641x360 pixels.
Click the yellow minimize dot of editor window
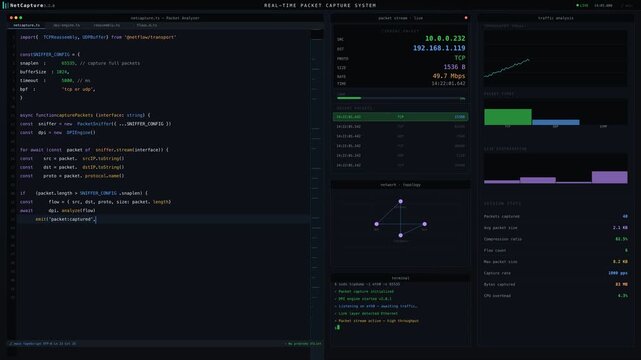click(16, 18)
